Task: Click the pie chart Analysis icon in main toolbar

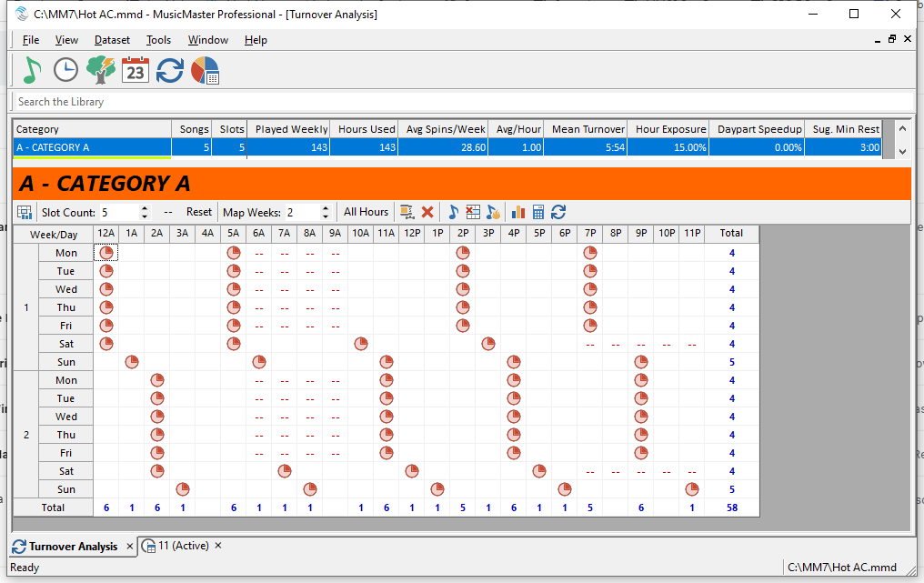Action: (x=205, y=70)
